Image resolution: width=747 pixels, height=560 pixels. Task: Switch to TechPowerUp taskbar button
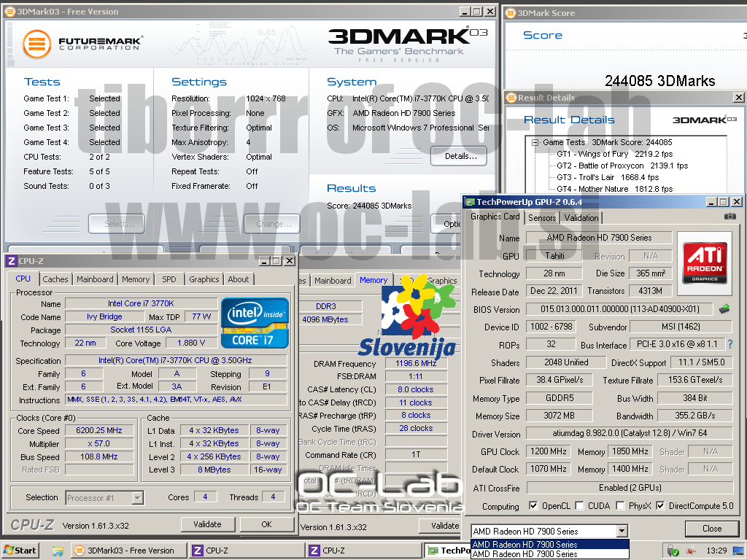[447, 551]
